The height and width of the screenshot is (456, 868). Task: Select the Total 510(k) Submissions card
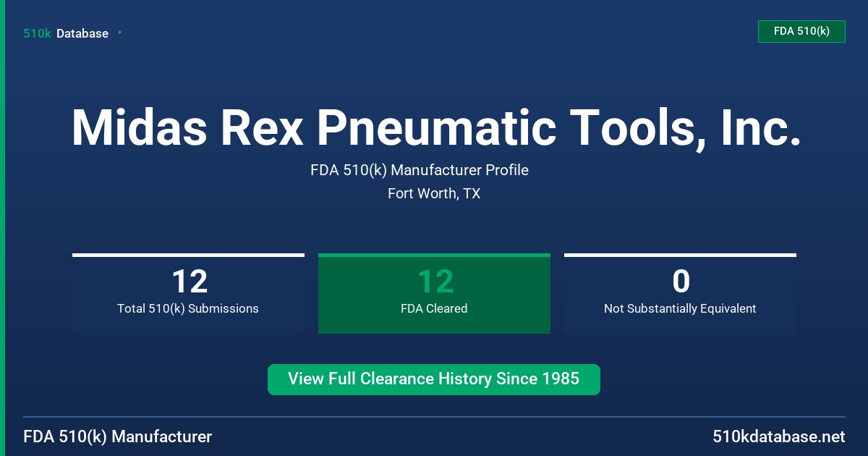click(x=188, y=293)
